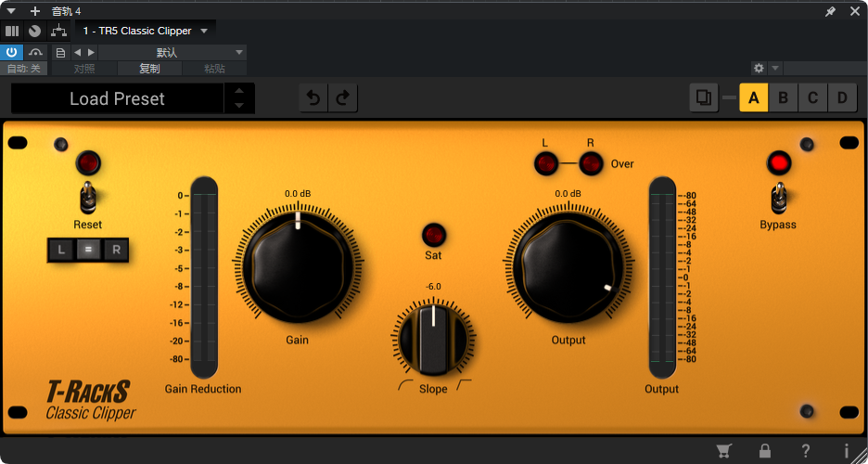This screenshot has height=464, width=868.
Task: Step to the previous preset with up arrow
Action: pos(239,91)
